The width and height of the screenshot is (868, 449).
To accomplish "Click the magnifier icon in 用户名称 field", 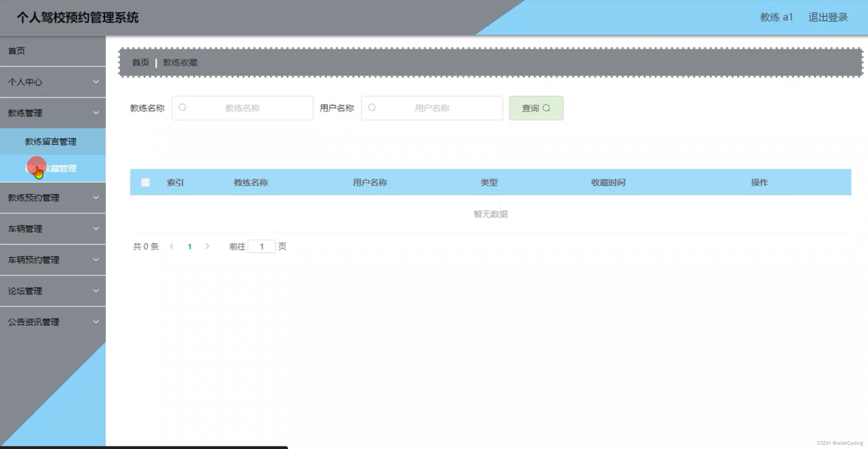I will coord(372,108).
